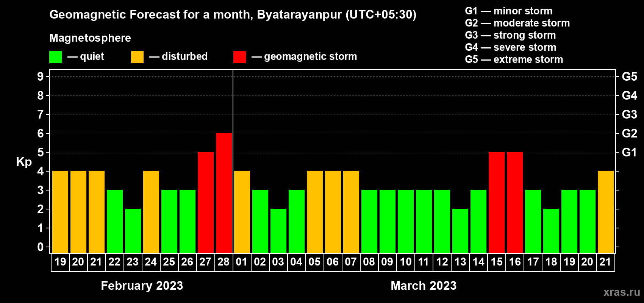
Task: Click the G1 right axis label
Action: (630, 152)
